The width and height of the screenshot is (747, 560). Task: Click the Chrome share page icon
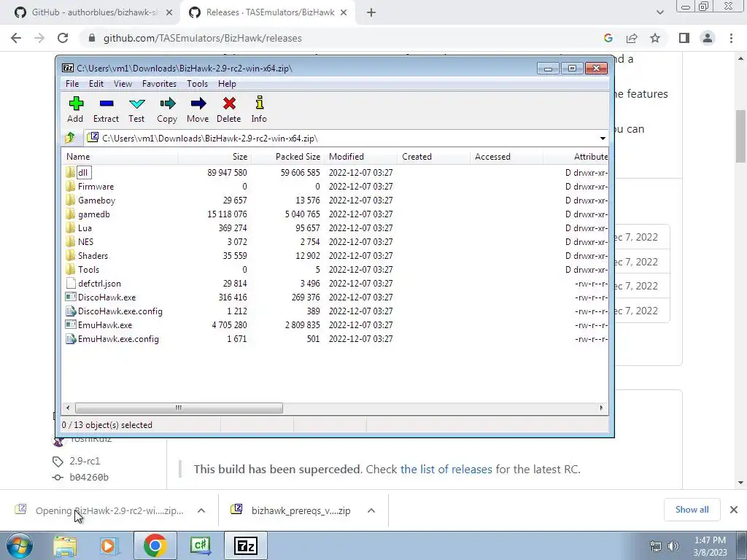tap(632, 38)
